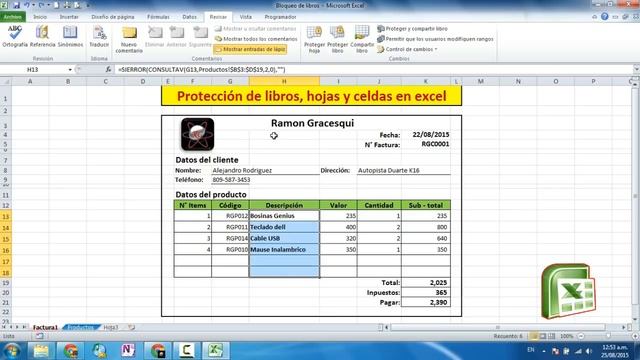Switch to Normal view in status bar
Viewport: 640px width, 360px height.
pyautogui.click(x=533, y=336)
